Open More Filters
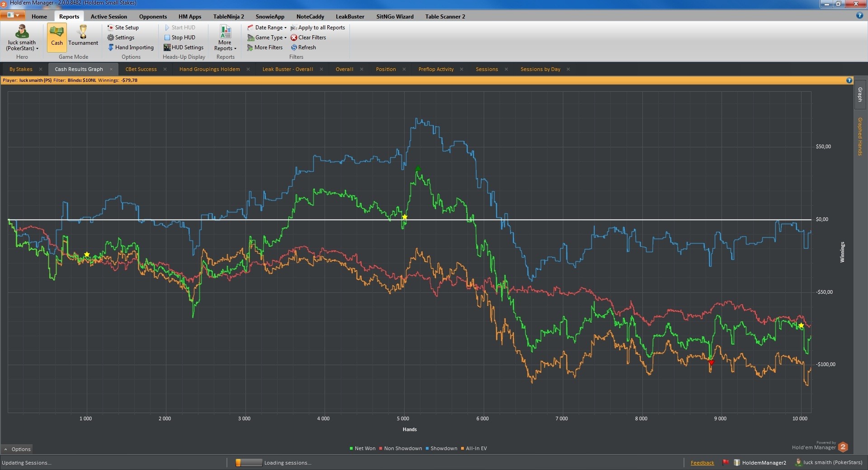868x470 pixels. pyautogui.click(x=265, y=47)
